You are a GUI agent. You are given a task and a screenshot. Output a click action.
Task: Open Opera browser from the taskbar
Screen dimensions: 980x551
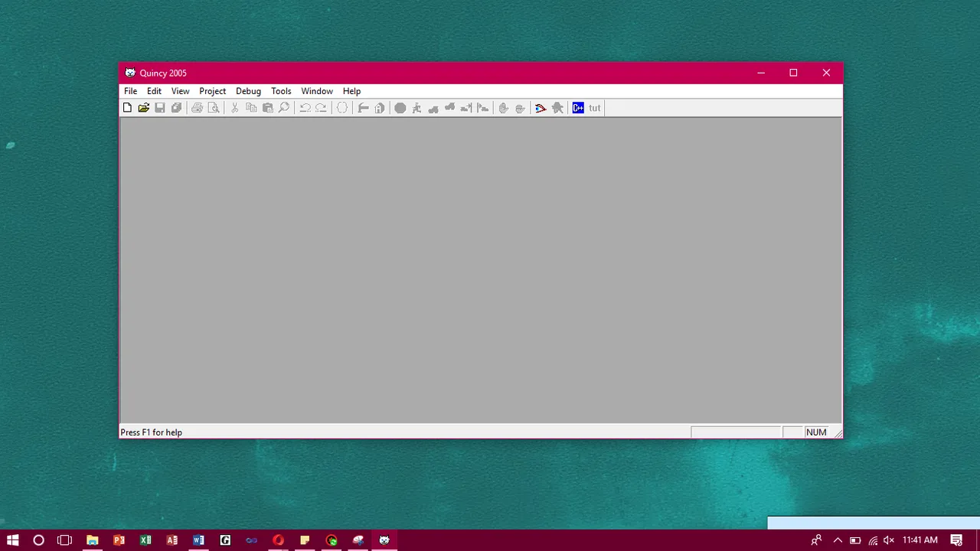[278, 540]
